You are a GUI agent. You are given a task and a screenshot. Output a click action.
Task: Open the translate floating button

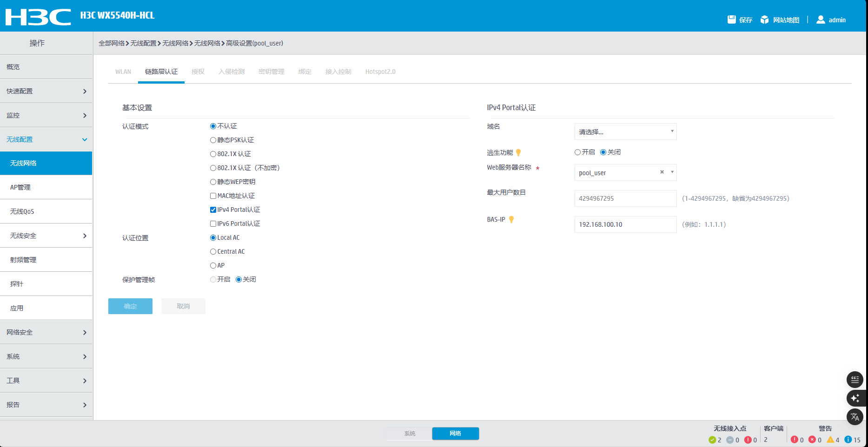855,417
